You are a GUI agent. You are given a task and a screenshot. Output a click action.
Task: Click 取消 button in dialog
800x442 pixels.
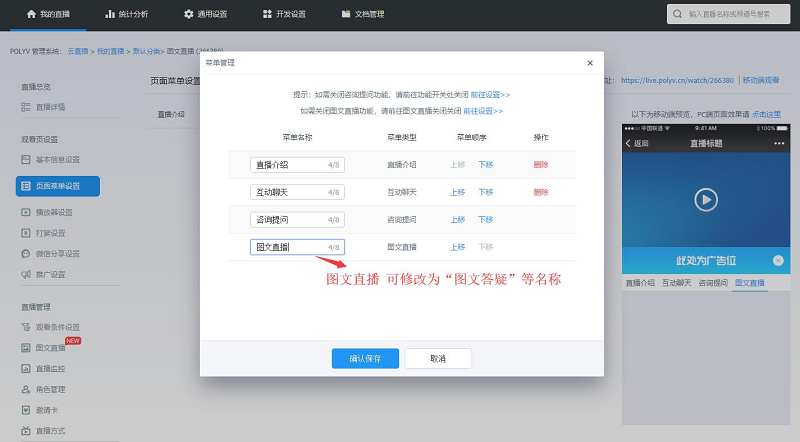(x=438, y=358)
